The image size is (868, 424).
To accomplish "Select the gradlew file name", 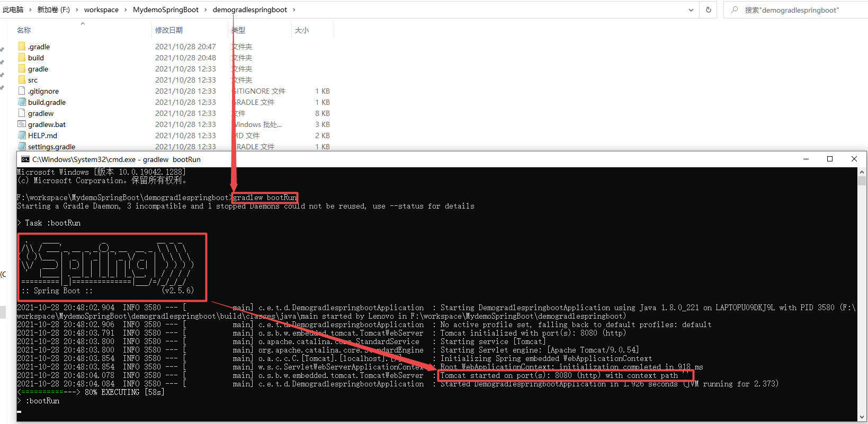I will 41,113.
